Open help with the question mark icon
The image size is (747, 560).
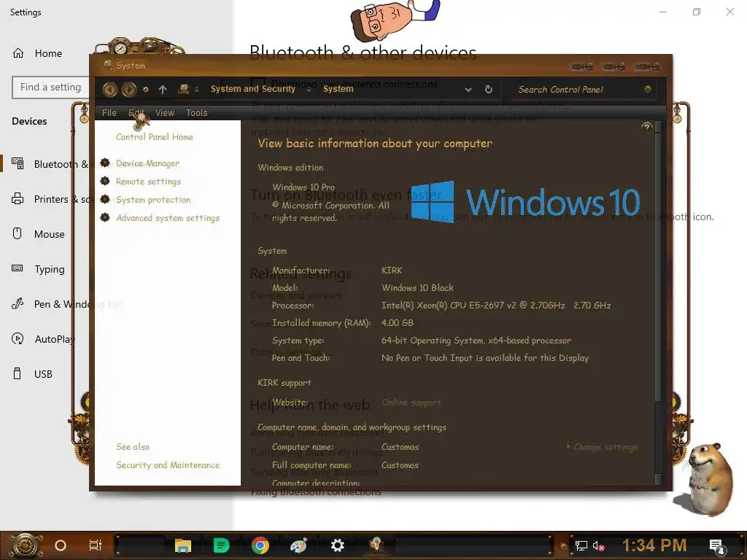[x=646, y=127]
